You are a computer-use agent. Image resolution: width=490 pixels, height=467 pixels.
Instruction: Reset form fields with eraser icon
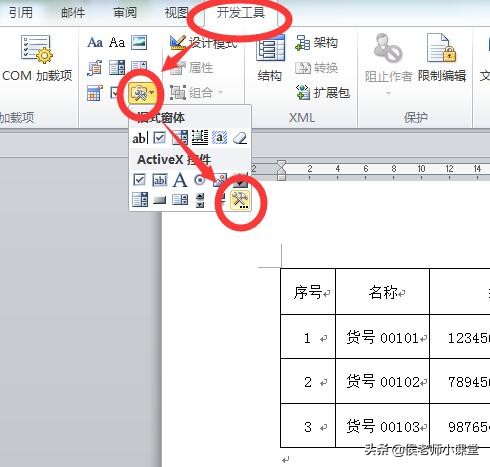pyautogui.click(x=240, y=137)
